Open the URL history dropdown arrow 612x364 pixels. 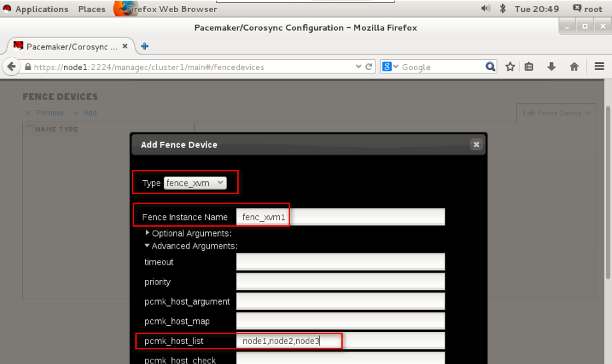(x=358, y=67)
